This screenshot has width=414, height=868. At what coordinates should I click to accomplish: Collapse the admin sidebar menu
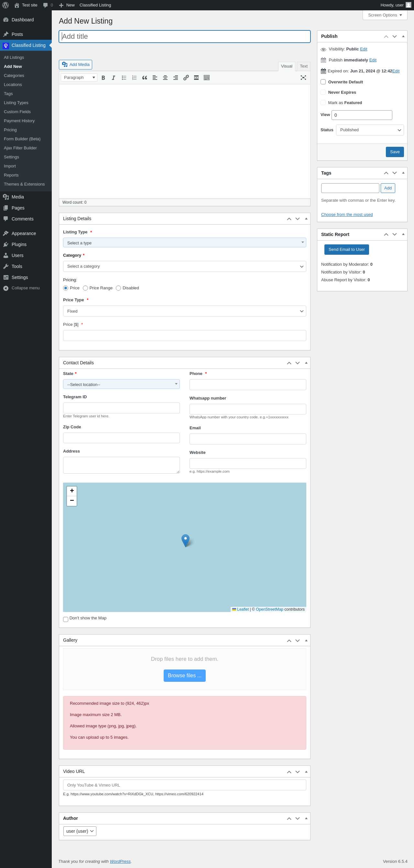(x=26, y=288)
